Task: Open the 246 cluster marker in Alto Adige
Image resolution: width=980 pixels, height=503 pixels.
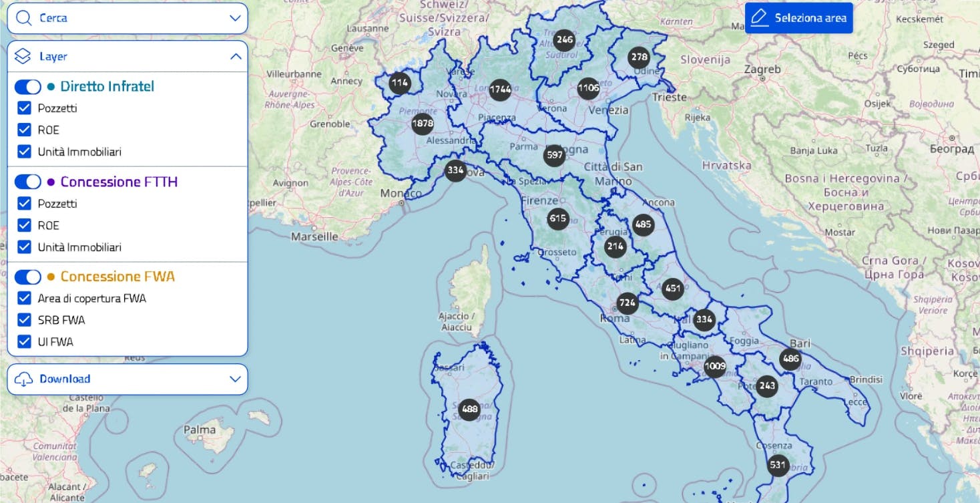Action: coord(563,40)
